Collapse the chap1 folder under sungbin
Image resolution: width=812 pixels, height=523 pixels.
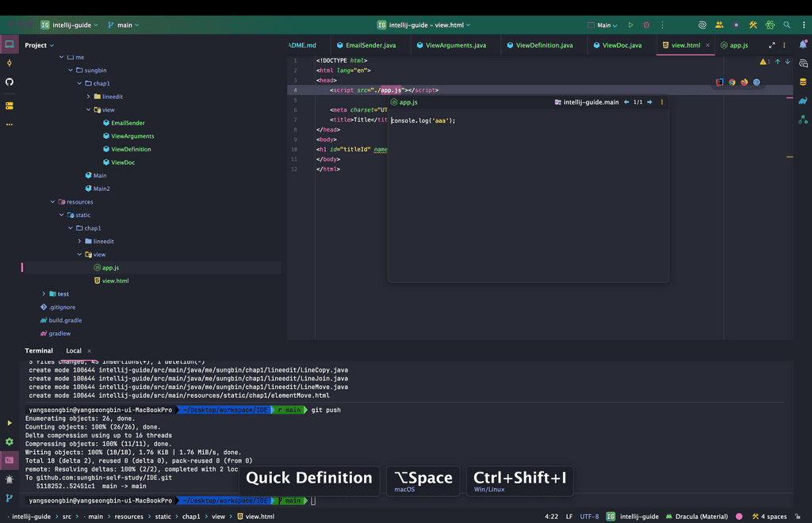click(x=79, y=83)
